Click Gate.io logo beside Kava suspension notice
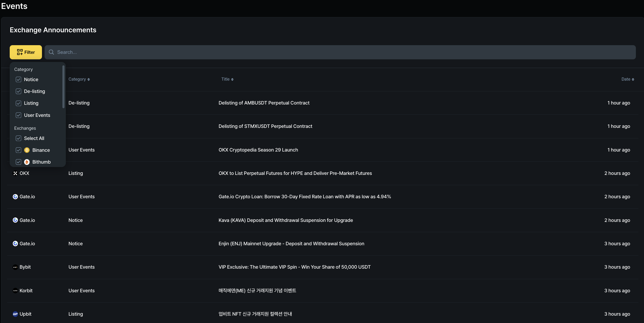Image resolution: width=644 pixels, height=323 pixels. click(15, 220)
